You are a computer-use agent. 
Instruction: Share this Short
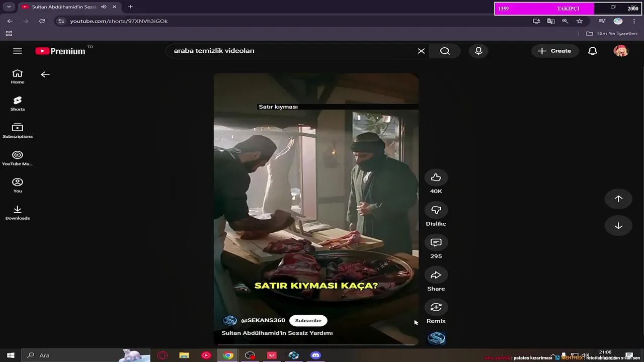(436, 275)
